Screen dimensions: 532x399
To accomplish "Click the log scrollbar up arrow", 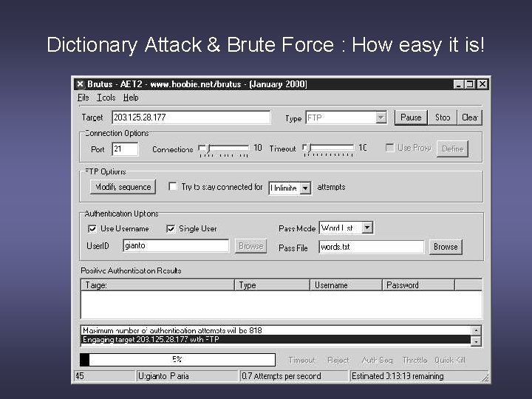I will tap(476, 330).
